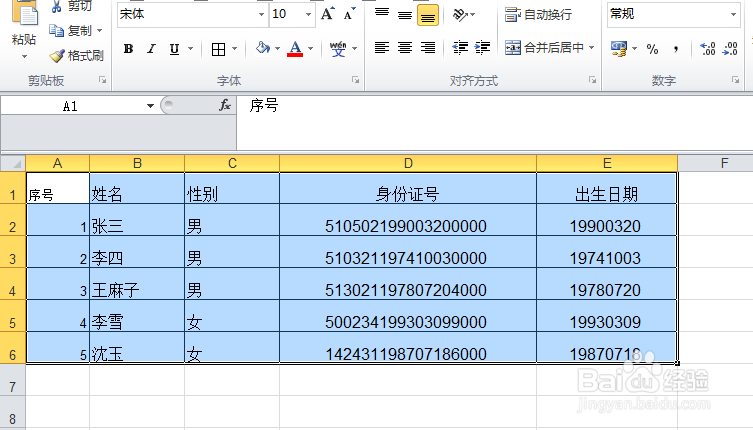The image size is (753, 430).
Task: Click Wrap Text (自动换行) button
Action: [x=538, y=15]
